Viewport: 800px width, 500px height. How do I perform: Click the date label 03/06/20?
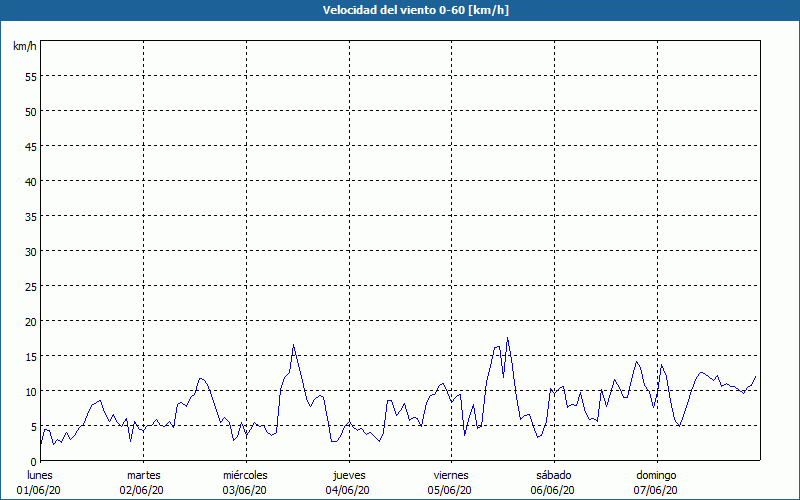click(244, 490)
